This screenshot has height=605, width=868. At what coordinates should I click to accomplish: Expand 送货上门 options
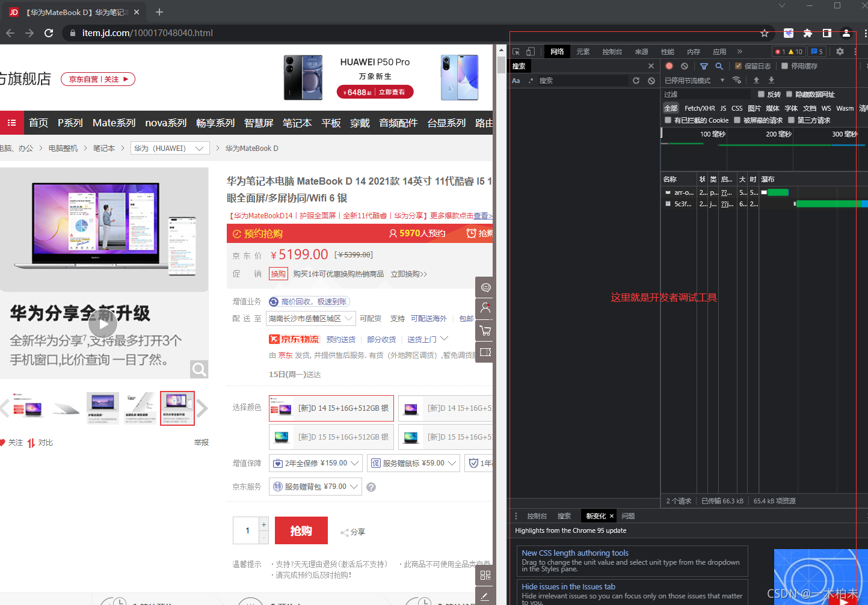[x=428, y=340]
